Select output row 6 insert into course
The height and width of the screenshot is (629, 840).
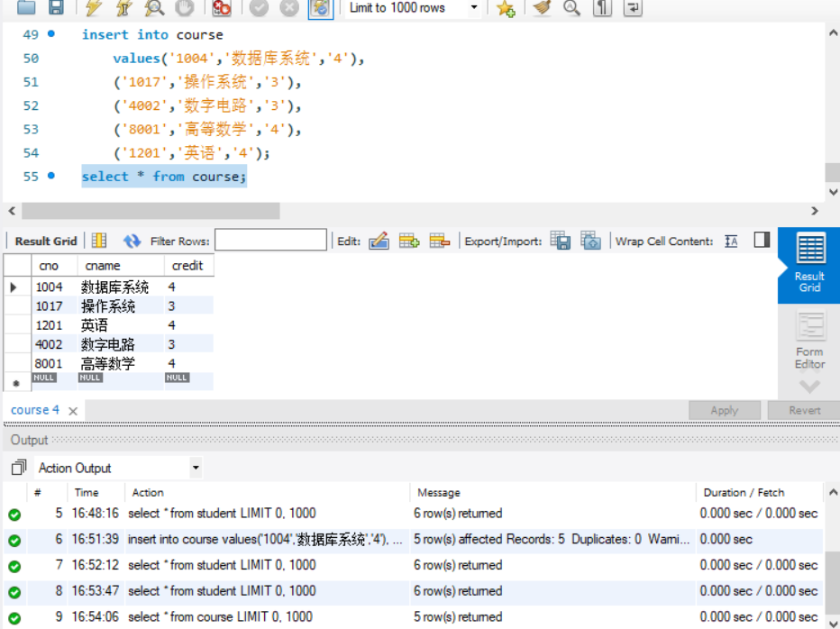click(x=413, y=539)
